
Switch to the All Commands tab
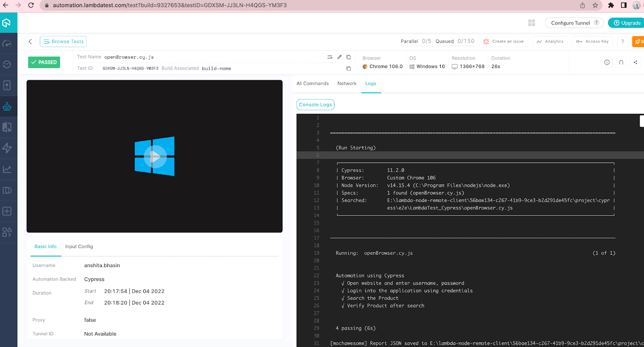tap(312, 84)
